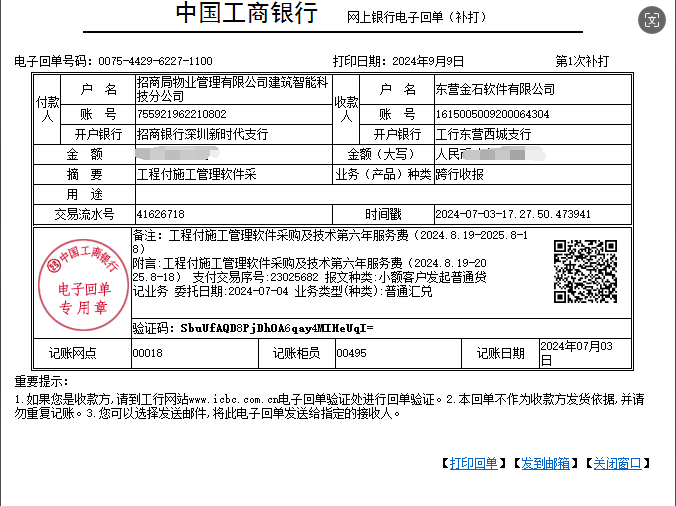Select transaction serial number 41626718
This screenshot has height=506, width=676.
(160, 214)
